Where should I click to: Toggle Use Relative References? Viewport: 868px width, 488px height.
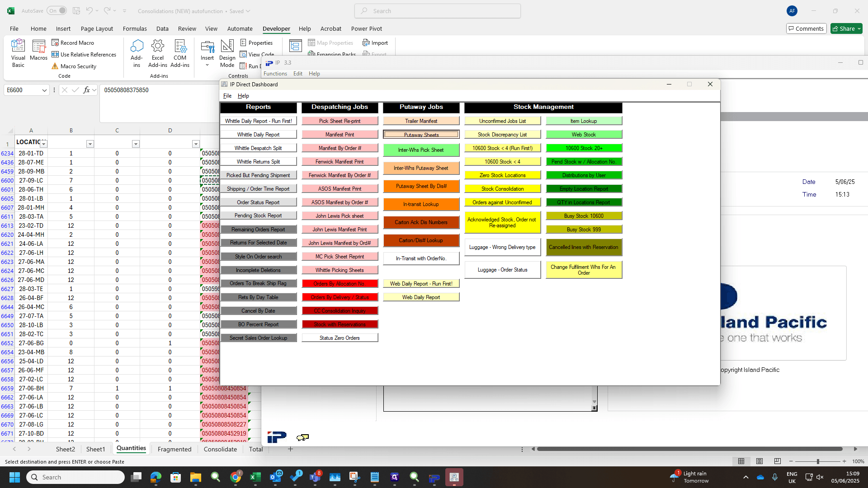point(84,54)
